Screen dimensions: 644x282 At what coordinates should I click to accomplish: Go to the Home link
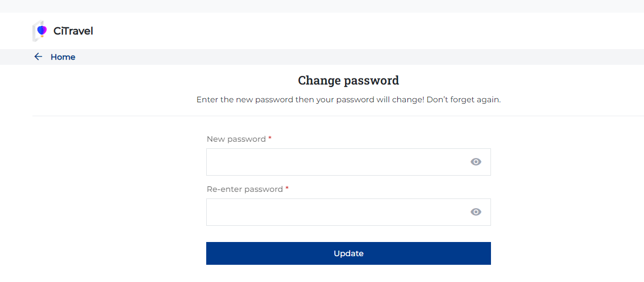(63, 57)
